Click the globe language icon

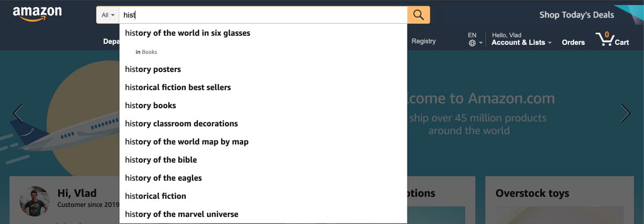(x=472, y=43)
